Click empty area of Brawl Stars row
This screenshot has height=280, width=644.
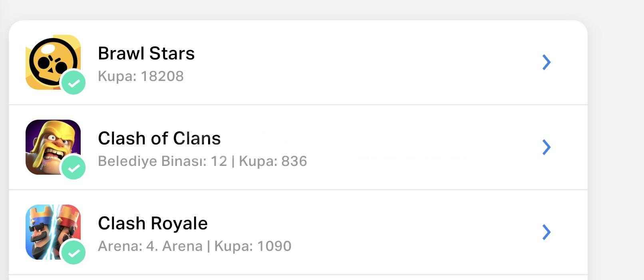(360, 62)
